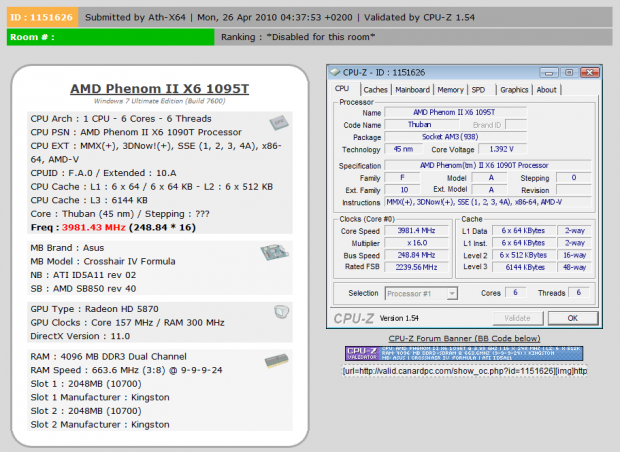Go to the Graphics tab

(514, 90)
